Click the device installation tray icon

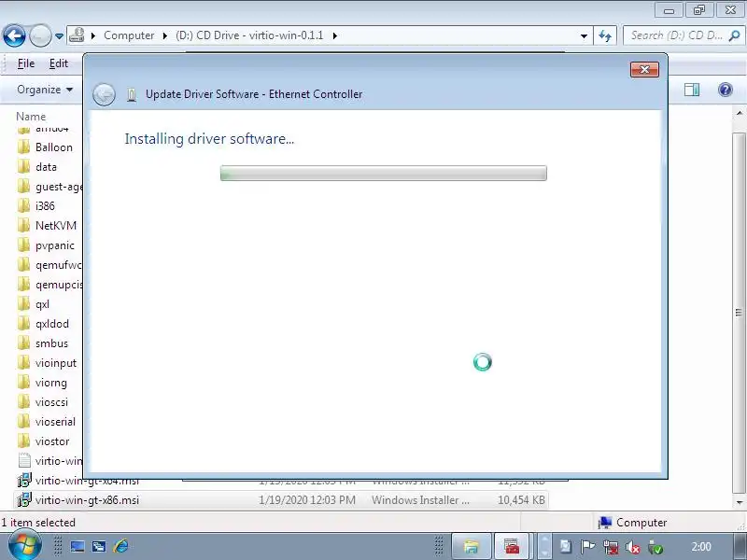coord(655,547)
